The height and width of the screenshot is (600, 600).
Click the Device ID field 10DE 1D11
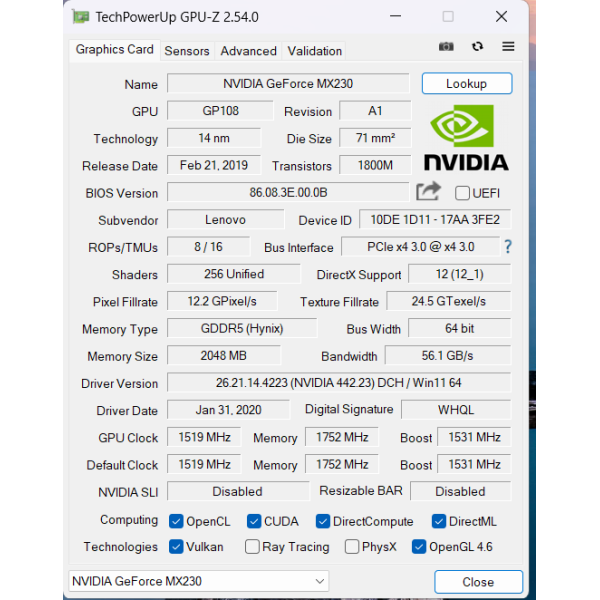coord(435,219)
